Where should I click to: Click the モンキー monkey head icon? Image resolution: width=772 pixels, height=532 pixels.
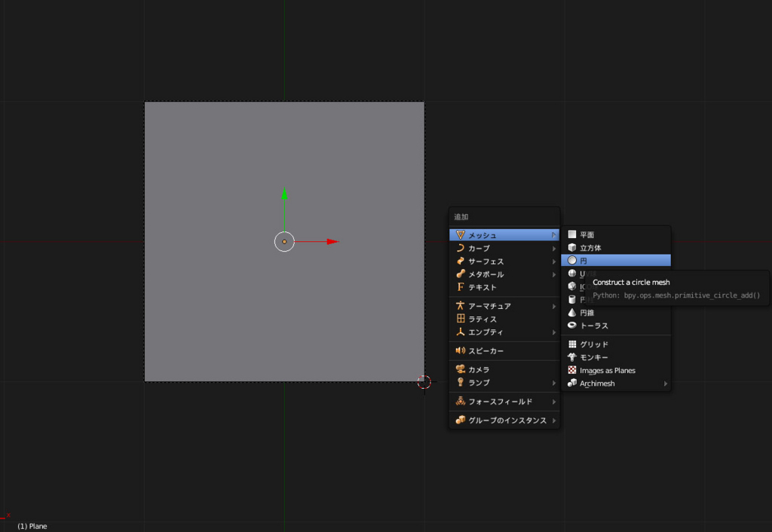point(572,356)
